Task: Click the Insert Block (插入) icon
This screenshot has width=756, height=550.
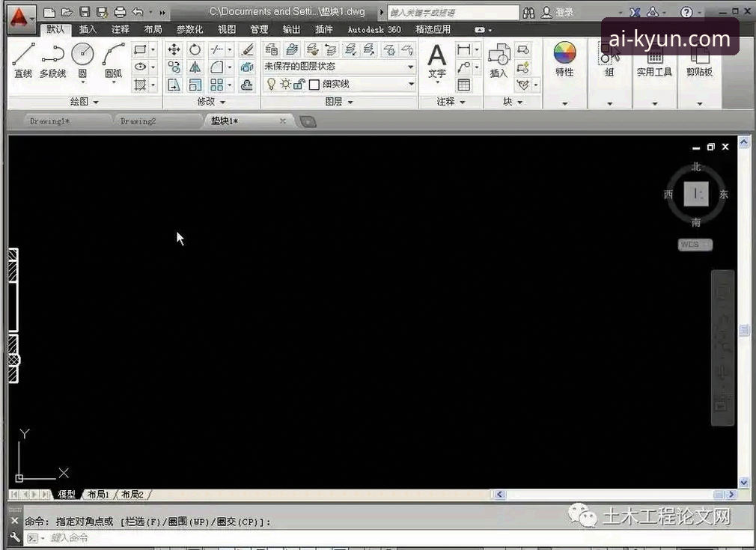Action: [x=499, y=61]
